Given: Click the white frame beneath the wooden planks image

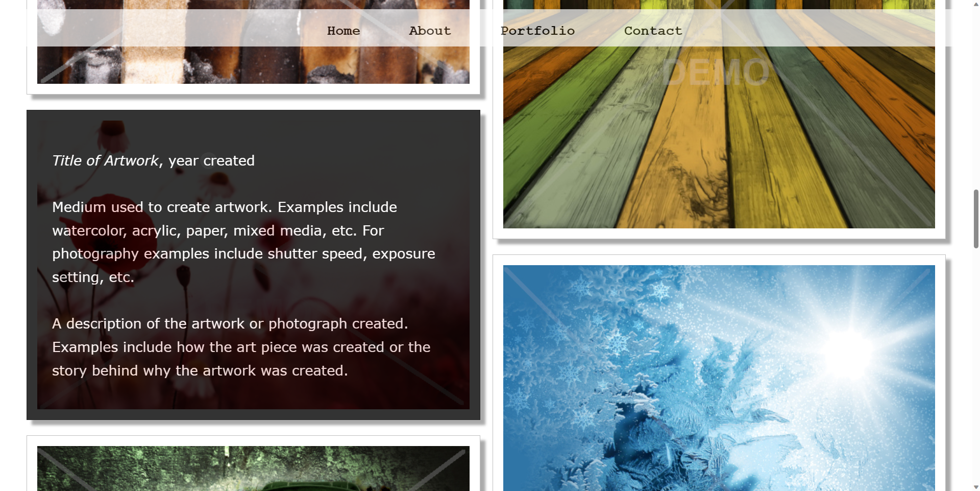Looking at the screenshot, I should point(719,233).
